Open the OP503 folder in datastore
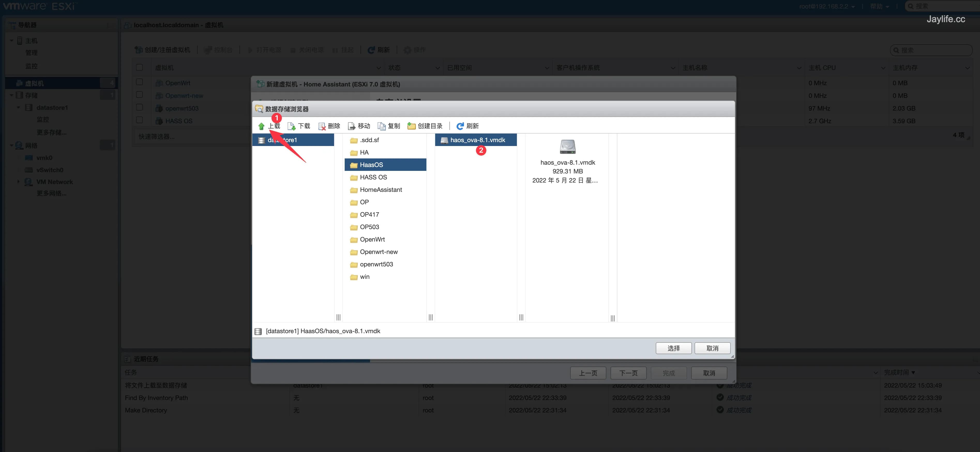The image size is (980, 452). (369, 227)
